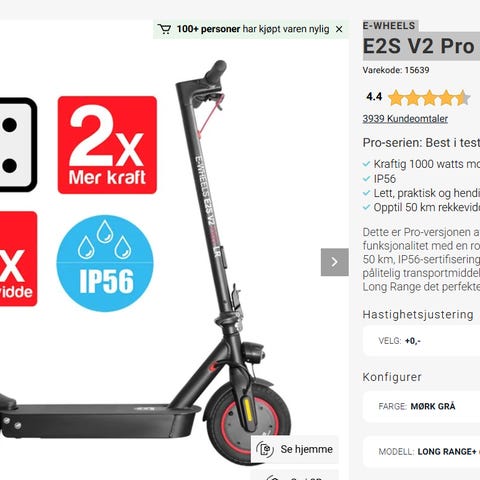480x480 pixels.
Task: Dismiss the recent purchases notification
Action: click(x=339, y=29)
